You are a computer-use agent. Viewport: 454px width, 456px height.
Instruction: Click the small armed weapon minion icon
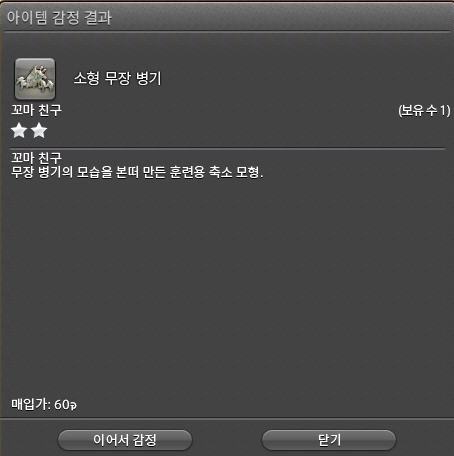click(35, 79)
